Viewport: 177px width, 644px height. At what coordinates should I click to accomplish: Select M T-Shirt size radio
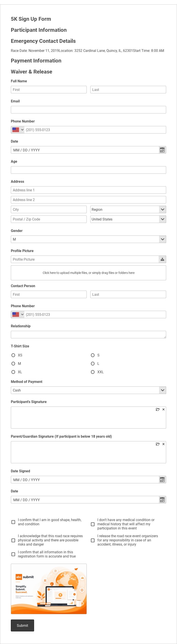13,363
